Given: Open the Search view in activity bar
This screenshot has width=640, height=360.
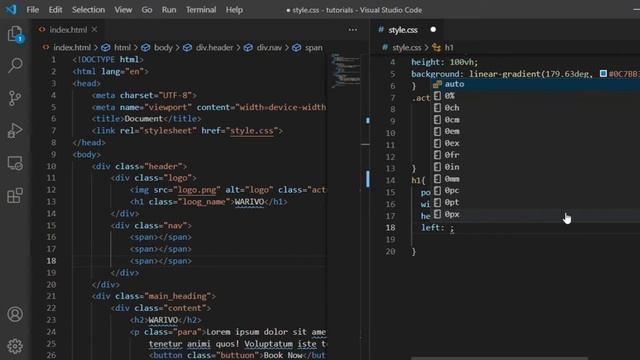Looking at the screenshot, I should (15, 65).
